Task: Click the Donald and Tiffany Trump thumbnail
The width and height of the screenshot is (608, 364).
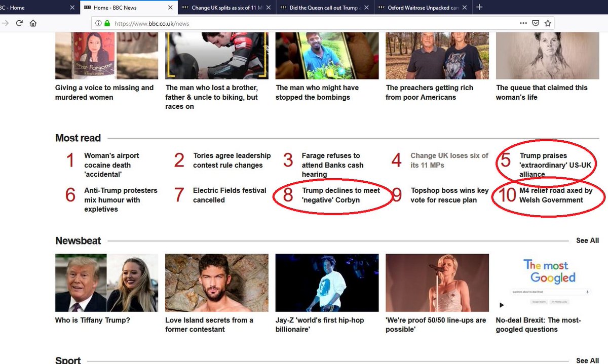Action: 106,282
